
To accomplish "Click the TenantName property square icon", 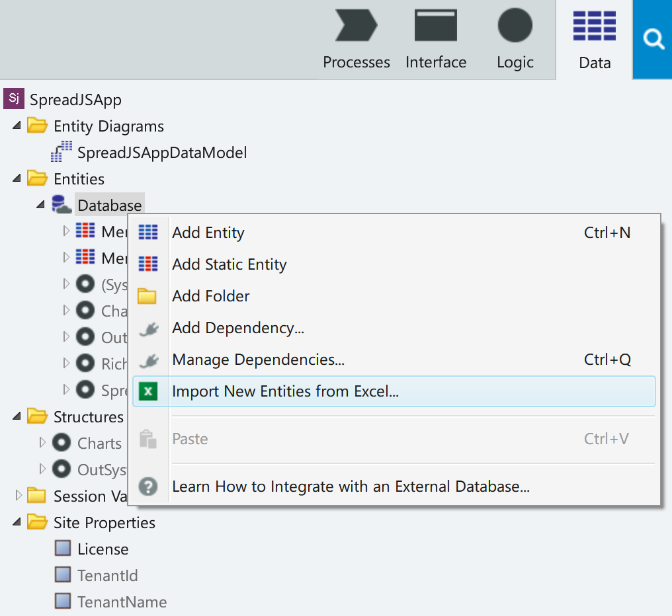I will coord(63,601).
